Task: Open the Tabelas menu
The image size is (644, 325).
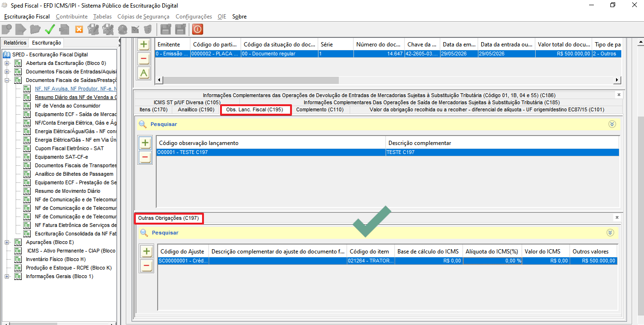Action: pos(102,17)
